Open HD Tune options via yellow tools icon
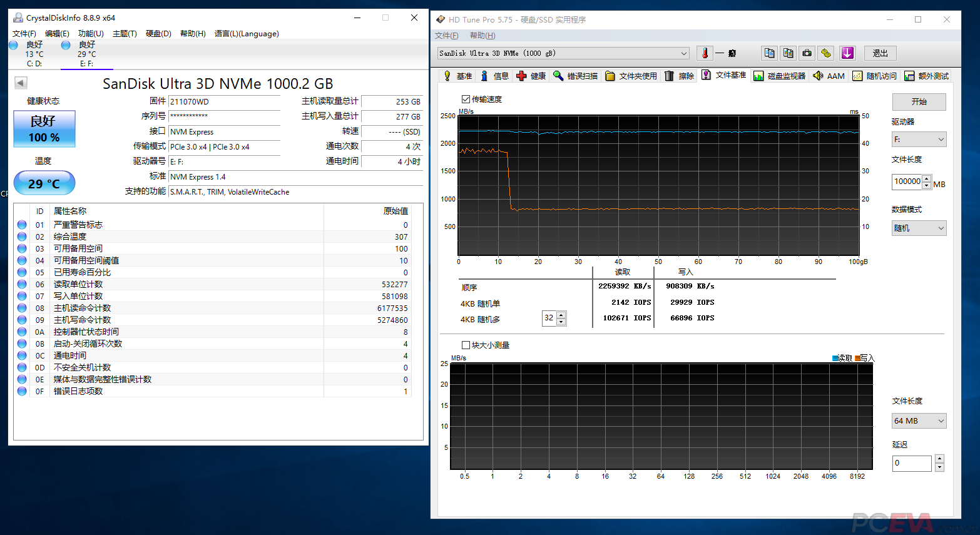The height and width of the screenshot is (535, 980). (x=826, y=53)
